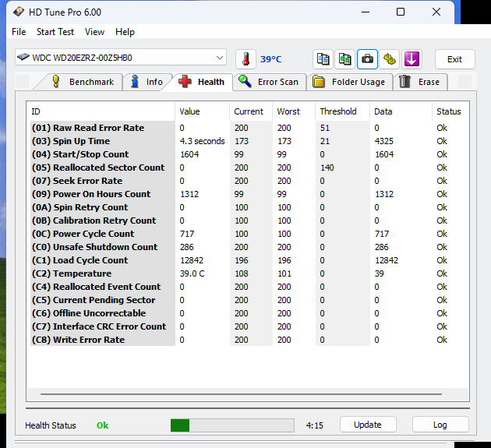This screenshot has width=491, height=448.
Task: Click the Update button
Action: (367, 425)
